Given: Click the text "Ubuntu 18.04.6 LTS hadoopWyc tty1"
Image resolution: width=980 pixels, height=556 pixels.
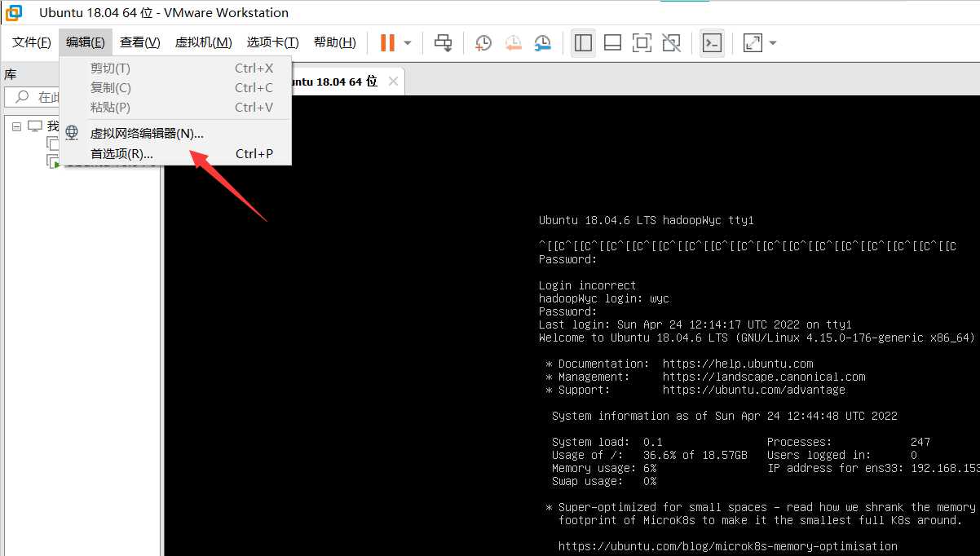Looking at the screenshot, I should coord(647,220).
